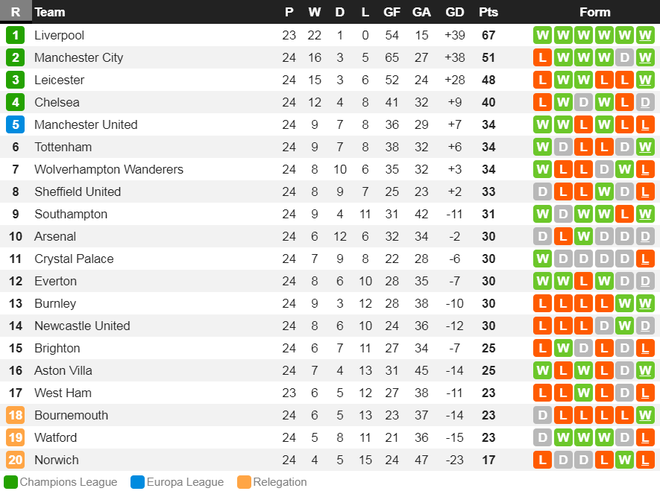Screen dimensions: 660x494
Task: Click Manchester City's first L form icon
Action: (542, 58)
